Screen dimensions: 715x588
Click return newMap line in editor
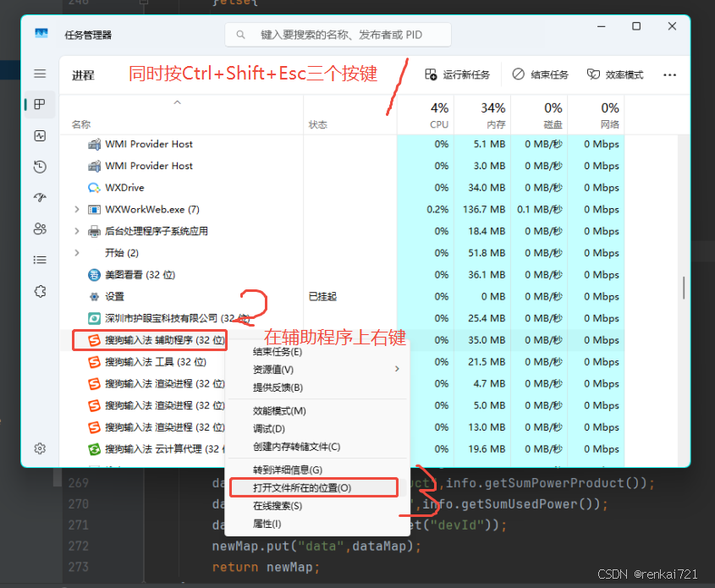[266, 567]
